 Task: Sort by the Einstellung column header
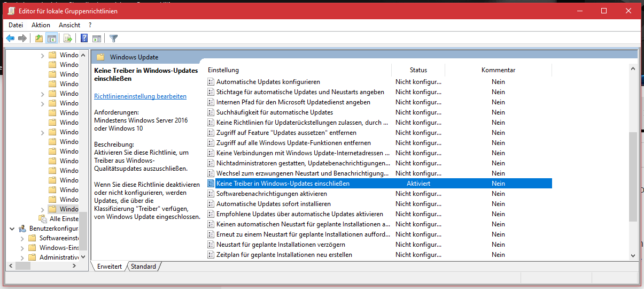coord(299,70)
